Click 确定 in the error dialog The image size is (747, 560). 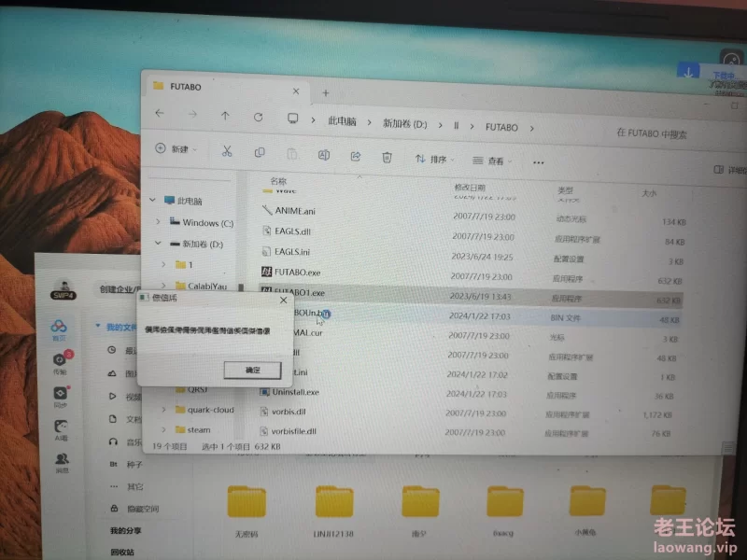[x=252, y=370]
